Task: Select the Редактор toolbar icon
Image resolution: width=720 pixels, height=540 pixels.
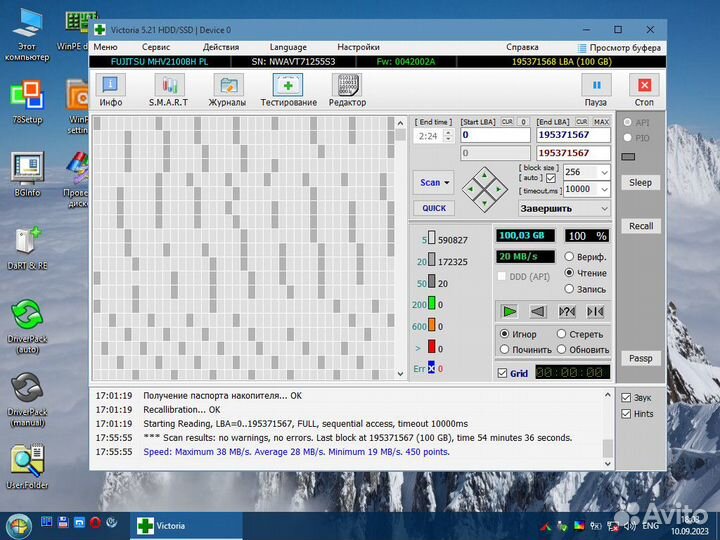Action: [347, 90]
